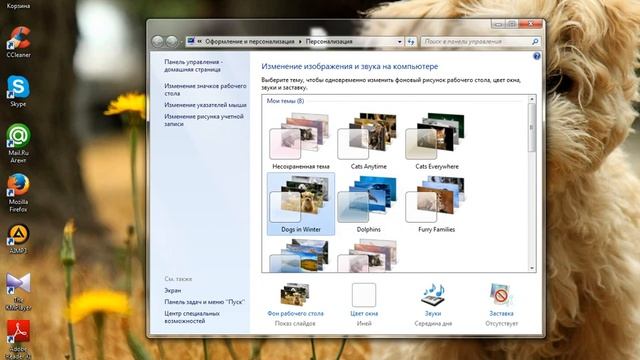This screenshot has height=360, width=640.
Task: Open CCleaner desktop shortcut
Action: coord(18,42)
